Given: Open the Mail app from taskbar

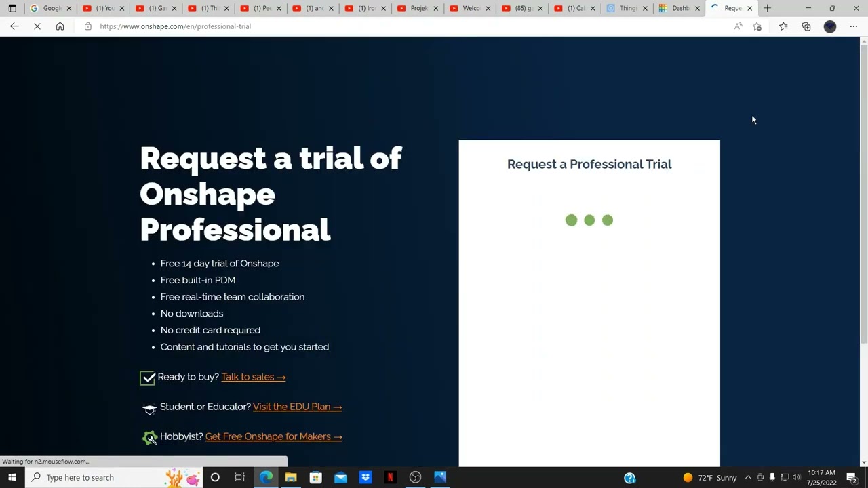Looking at the screenshot, I should pyautogui.click(x=340, y=477).
